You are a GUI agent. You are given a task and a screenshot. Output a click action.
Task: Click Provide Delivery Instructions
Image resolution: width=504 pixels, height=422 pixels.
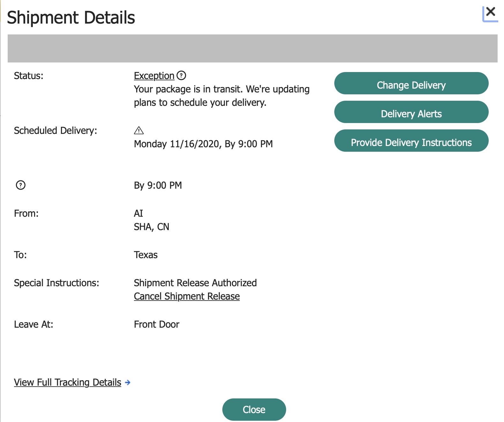point(411,142)
